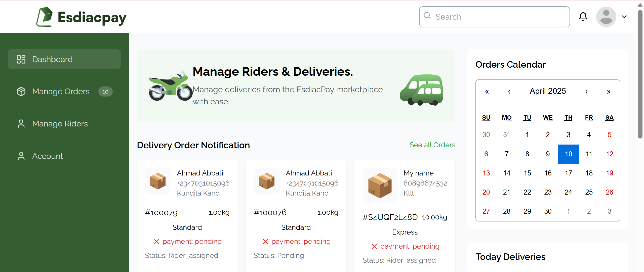Click the Orders Calendar heading
Image resolution: width=644 pixels, height=272 pixels.
tap(511, 65)
